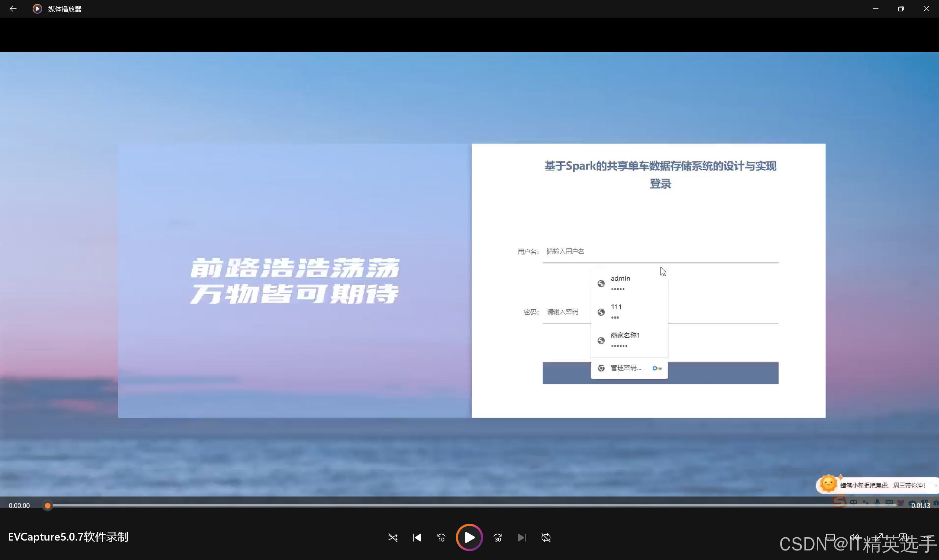Screen dimensions: 939x560
Task: Skip back 10 seconds
Action: click(x=441, y=537)
